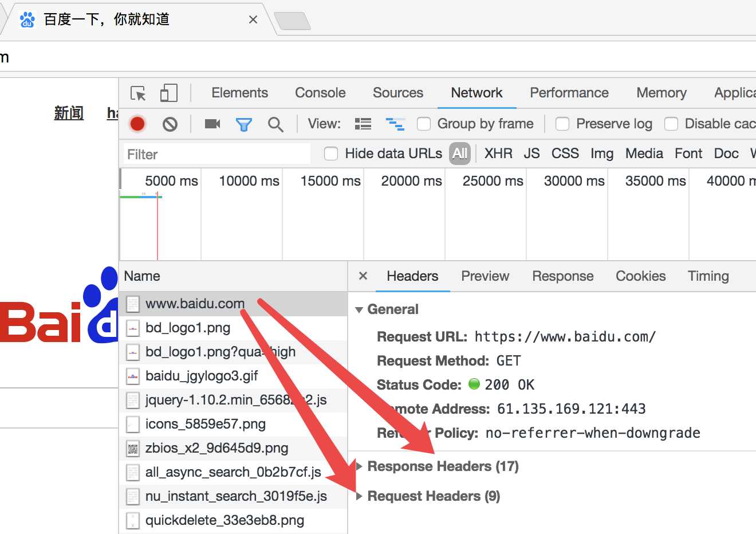Check Hide data URLs option
The image size is (756, 534).
[x=331, y=154]
